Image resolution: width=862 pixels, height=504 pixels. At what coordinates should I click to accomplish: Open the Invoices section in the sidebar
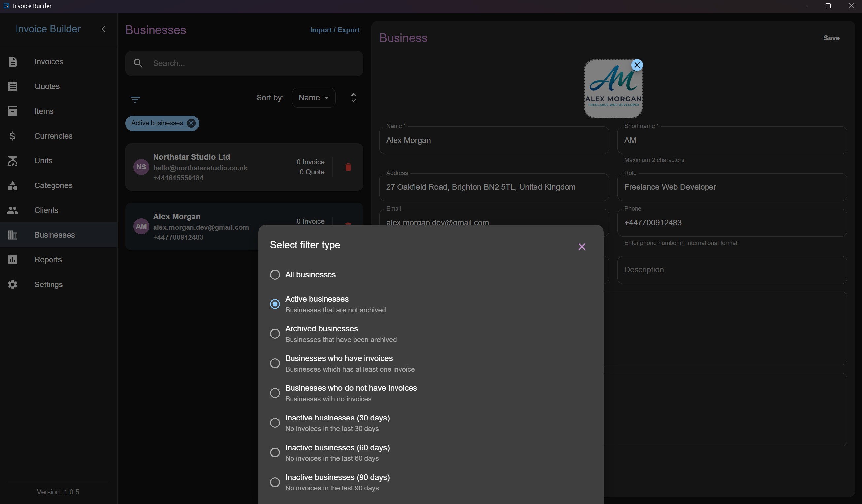[58, 61]
